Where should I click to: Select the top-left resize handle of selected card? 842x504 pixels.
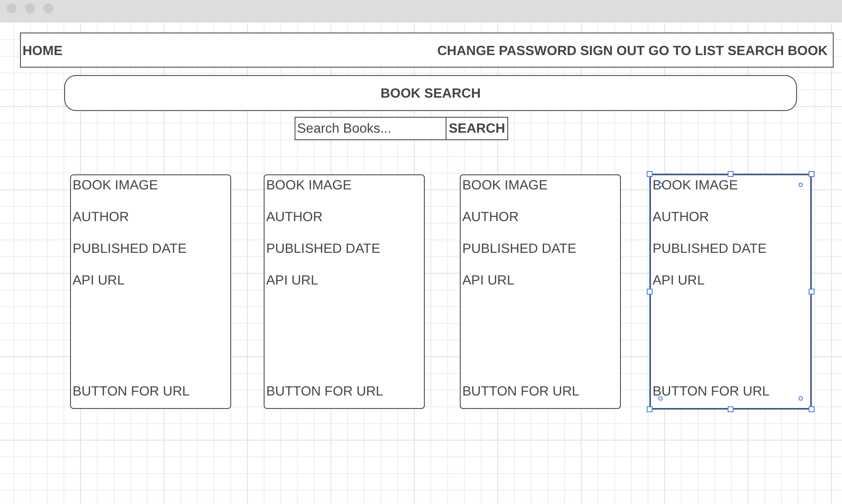650,174
